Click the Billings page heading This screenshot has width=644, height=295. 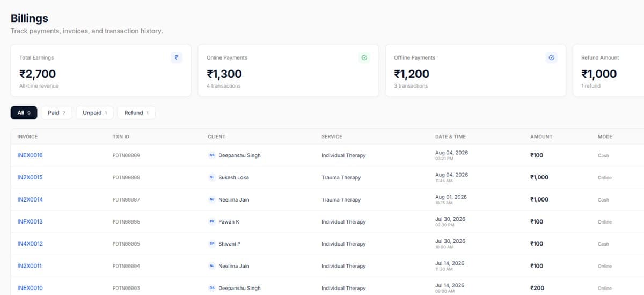click(x=30, y=18)
